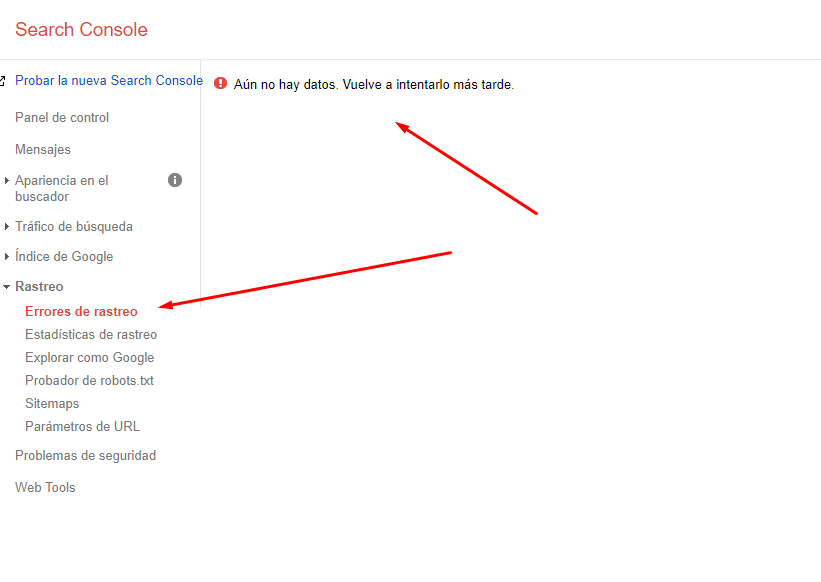Go to Sitemaps
Image resolution: width=821 pixels, height=582 pixels.
(52, 404)
